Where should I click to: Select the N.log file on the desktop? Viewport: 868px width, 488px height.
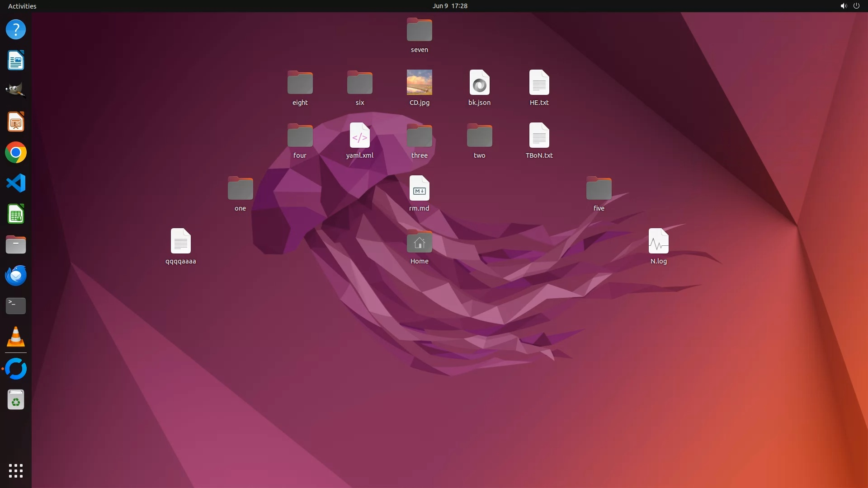(x=658, y=242)
